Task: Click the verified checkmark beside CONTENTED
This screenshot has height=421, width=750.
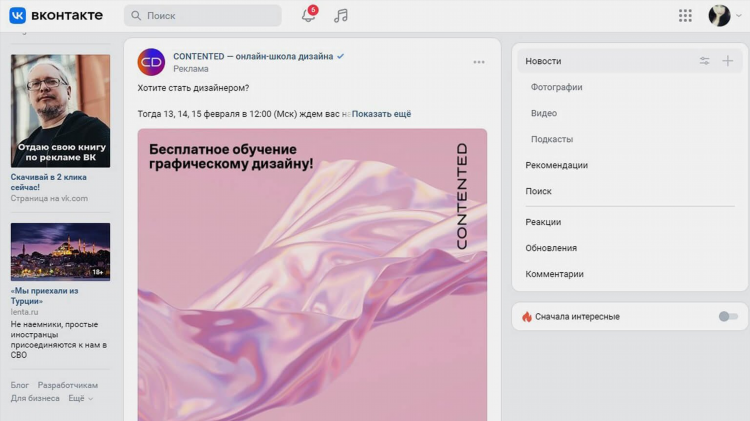Action: click(x=341, y=56)
